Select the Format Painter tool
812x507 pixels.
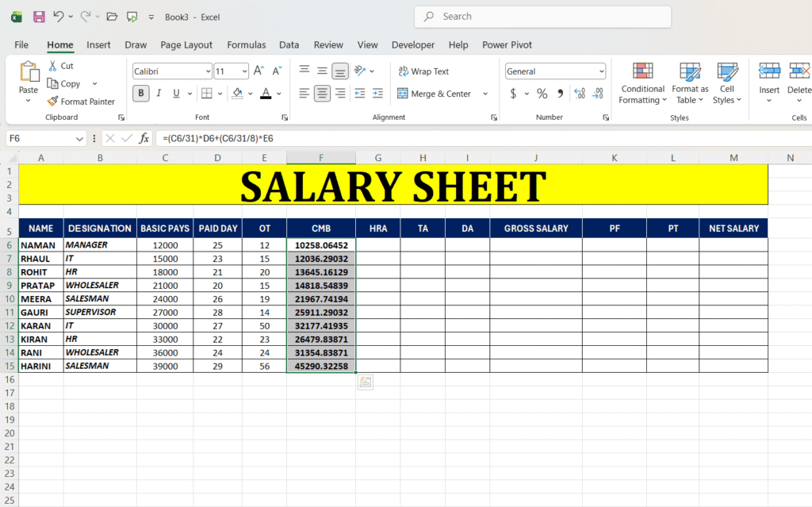(x=81, y=102)
